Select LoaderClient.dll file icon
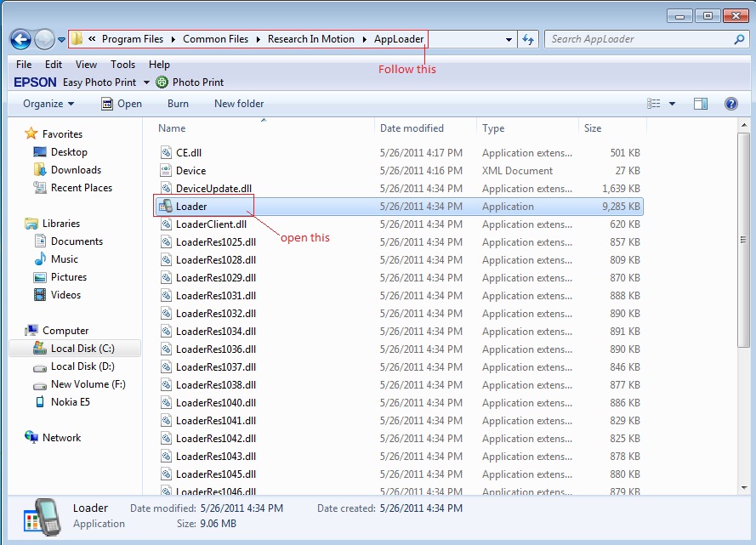Viewport: 756px width, 545px height. click(x=166, y=224)
